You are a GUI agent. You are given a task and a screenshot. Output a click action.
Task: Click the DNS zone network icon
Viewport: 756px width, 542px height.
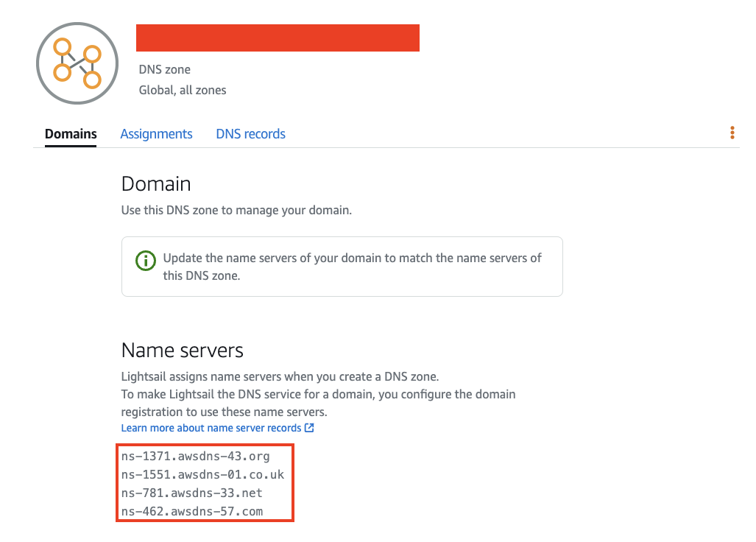tap(77, 63)
